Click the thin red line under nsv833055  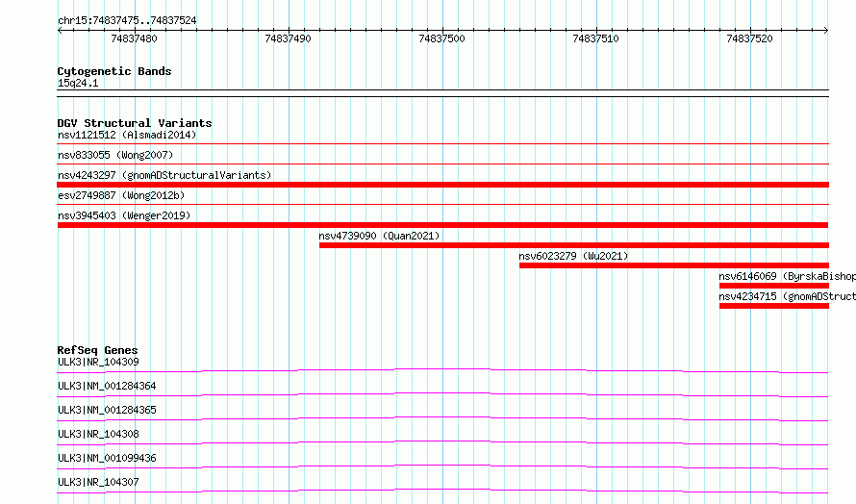point(442,164)
